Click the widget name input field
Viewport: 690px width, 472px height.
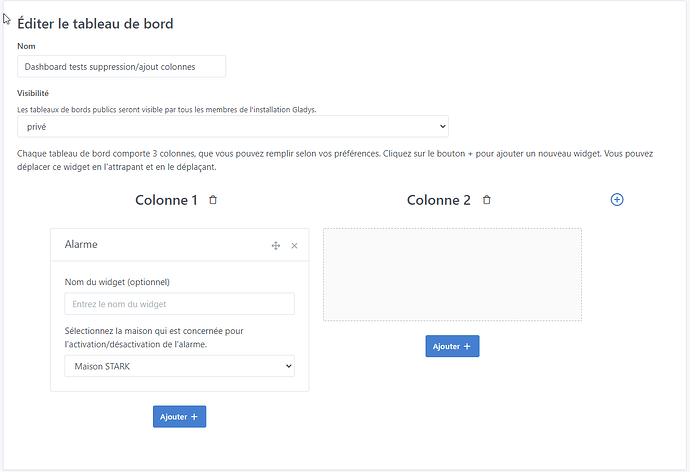[x=180, y=304]
